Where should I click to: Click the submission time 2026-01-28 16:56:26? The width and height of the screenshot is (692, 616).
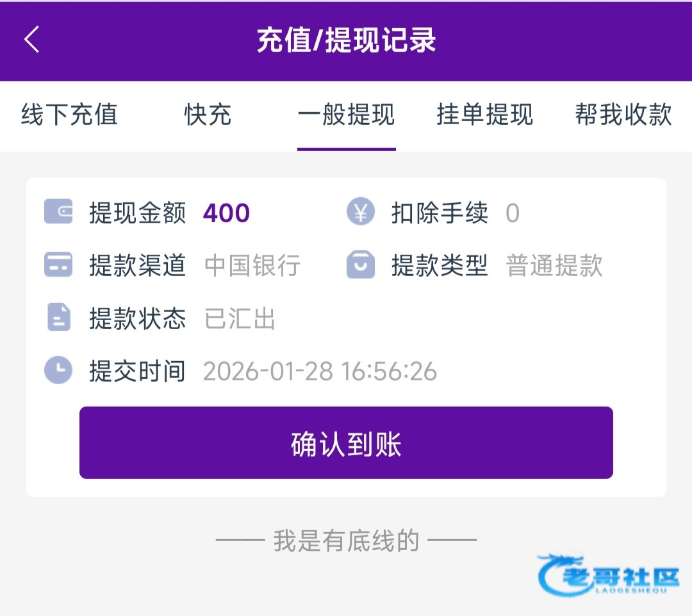point(320,371)
